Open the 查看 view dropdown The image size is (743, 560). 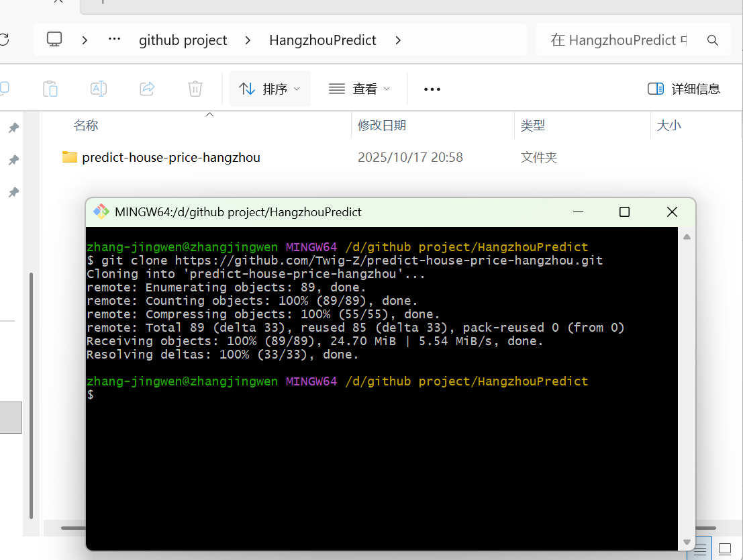point(359,89)
